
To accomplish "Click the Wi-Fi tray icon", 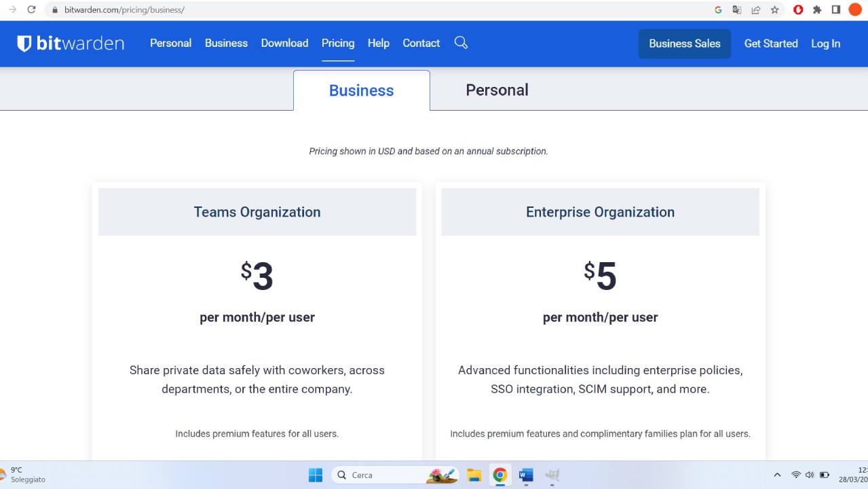I will point(796,475).
